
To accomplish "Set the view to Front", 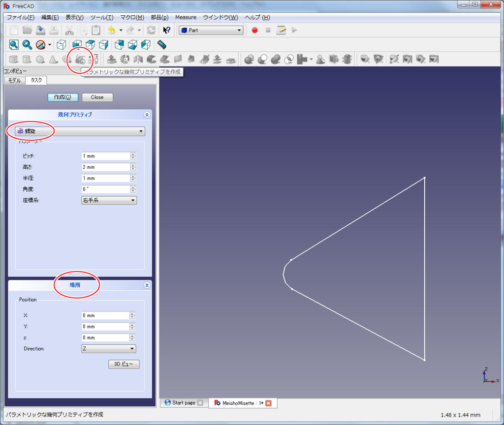I will (77, 45).
